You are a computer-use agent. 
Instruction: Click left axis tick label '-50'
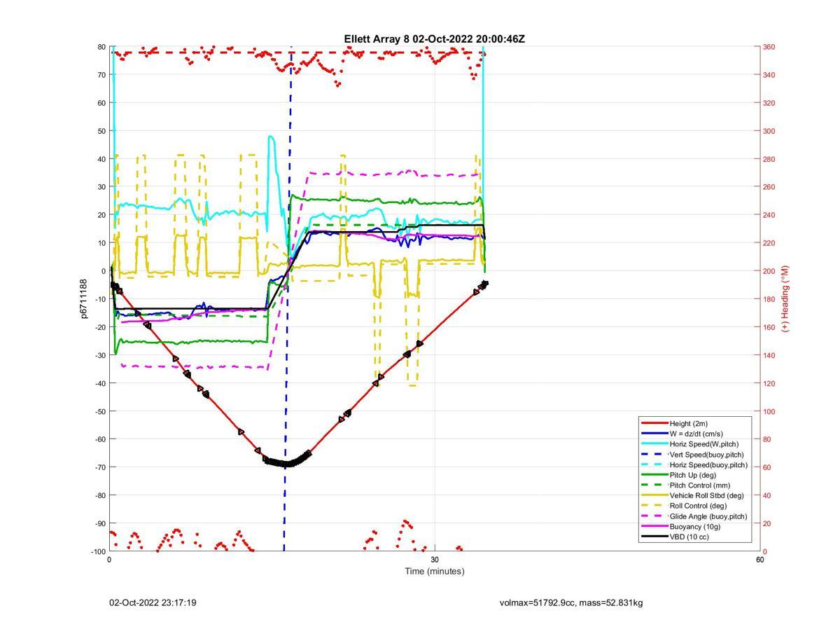(x=100, y=411)
